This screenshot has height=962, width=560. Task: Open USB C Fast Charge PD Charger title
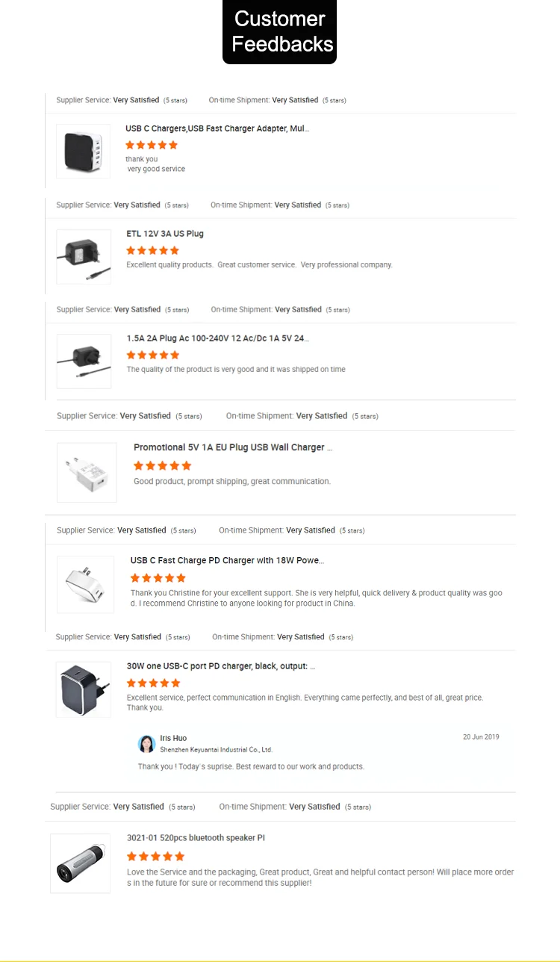pyautogui.click(x=227, y=560)
